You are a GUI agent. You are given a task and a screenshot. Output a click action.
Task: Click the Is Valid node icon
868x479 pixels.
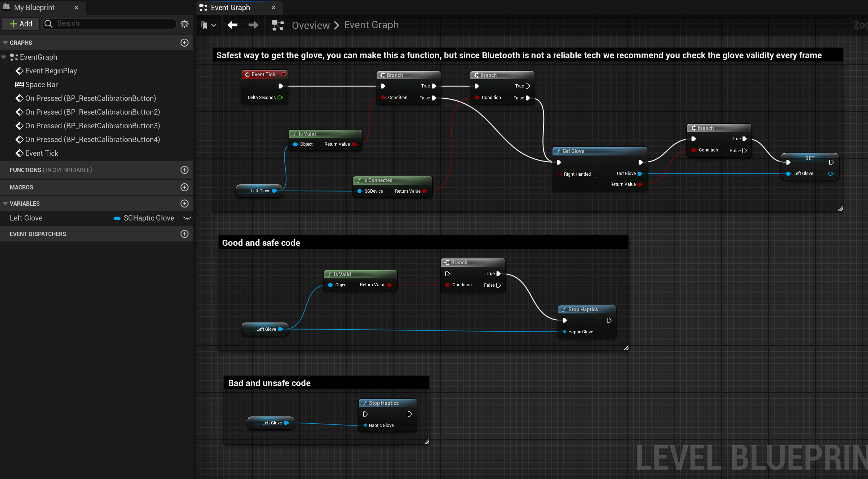tap(293, 133)
